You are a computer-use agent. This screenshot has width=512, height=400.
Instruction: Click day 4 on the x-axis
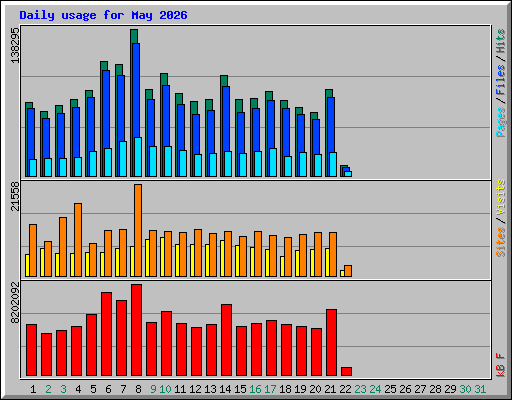click(x=78, y=389)
